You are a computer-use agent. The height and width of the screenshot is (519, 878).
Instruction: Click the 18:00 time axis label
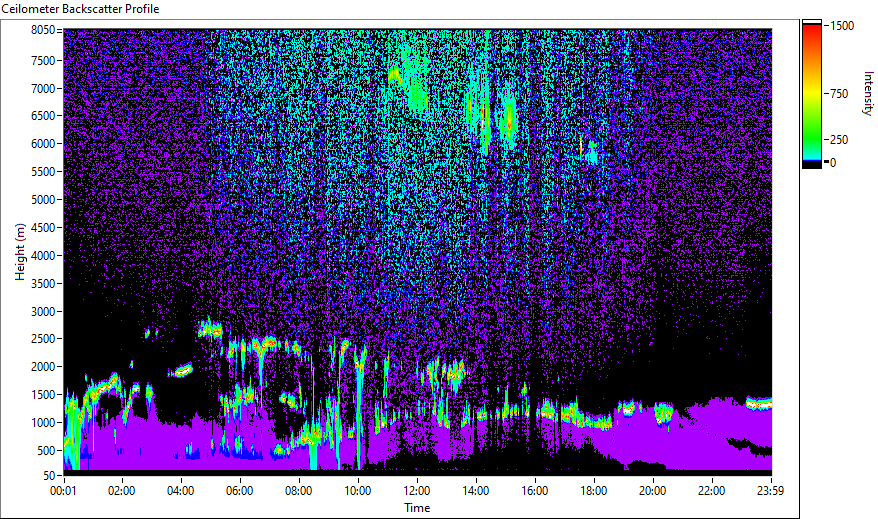pyautogui.click(x=594, y=491)
